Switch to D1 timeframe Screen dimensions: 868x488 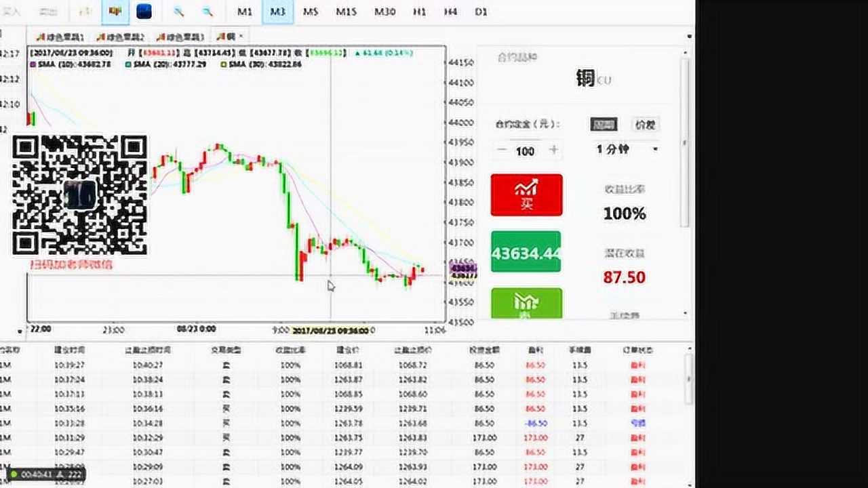coord(481,12)
